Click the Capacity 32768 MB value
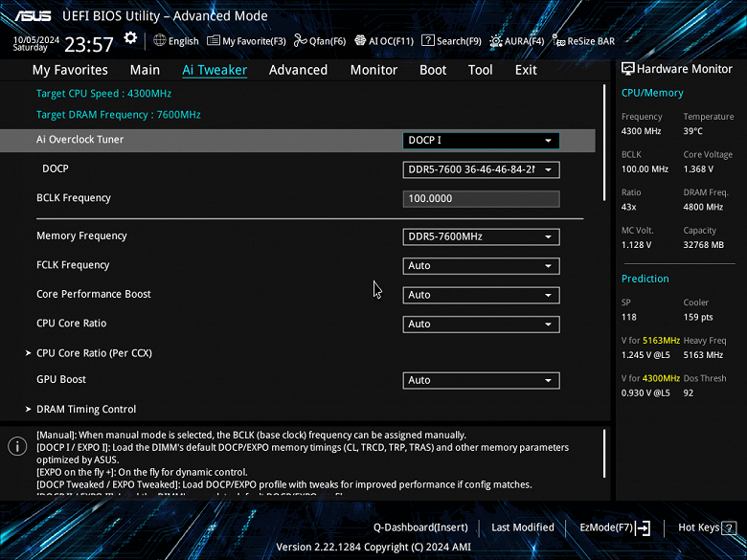This screenshot has width=747, height=560. 703,245
